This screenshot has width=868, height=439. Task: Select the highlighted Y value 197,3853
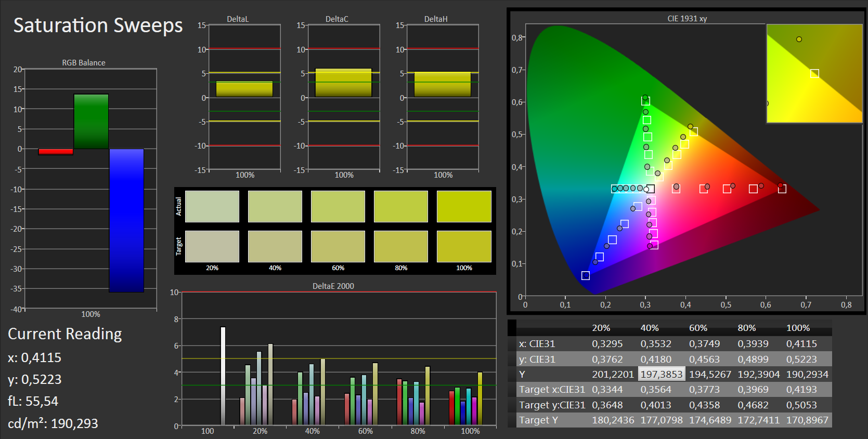pos(662,374)
